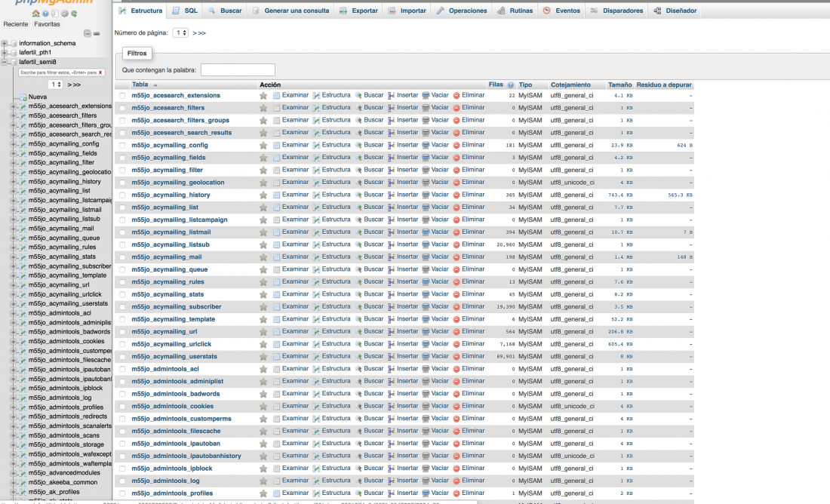The width and height of the screenshot is (830, 504).
Task: Check the m55jo_acesearch_extensions row checkbox
Action: (x=122, y=96)
